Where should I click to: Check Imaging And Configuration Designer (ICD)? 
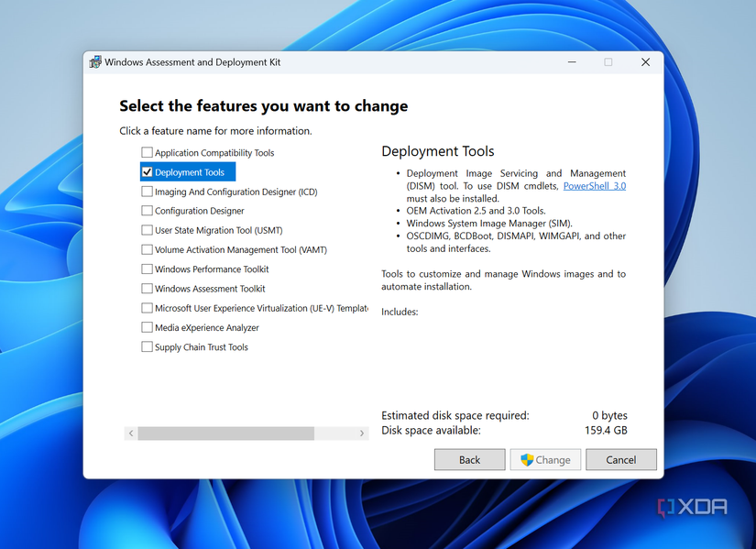click(x=147, y=192)
